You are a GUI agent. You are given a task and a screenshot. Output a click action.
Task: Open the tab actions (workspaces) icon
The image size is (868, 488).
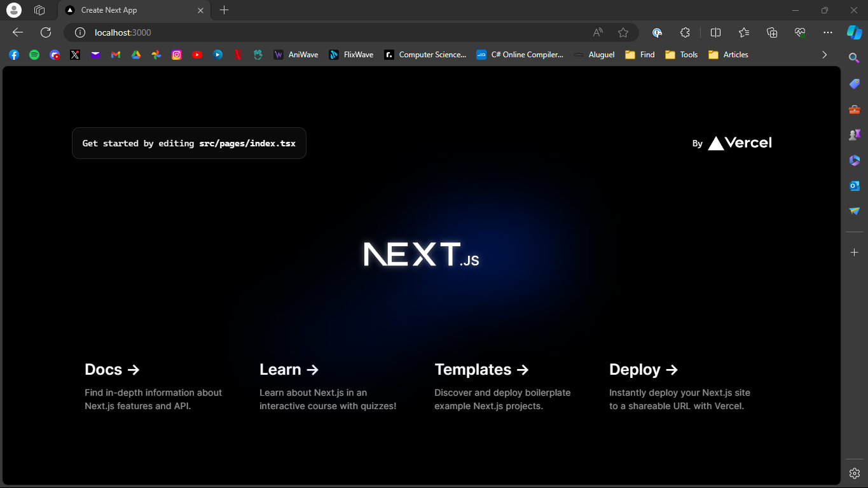pyautogui.click(x=39, y=10)
